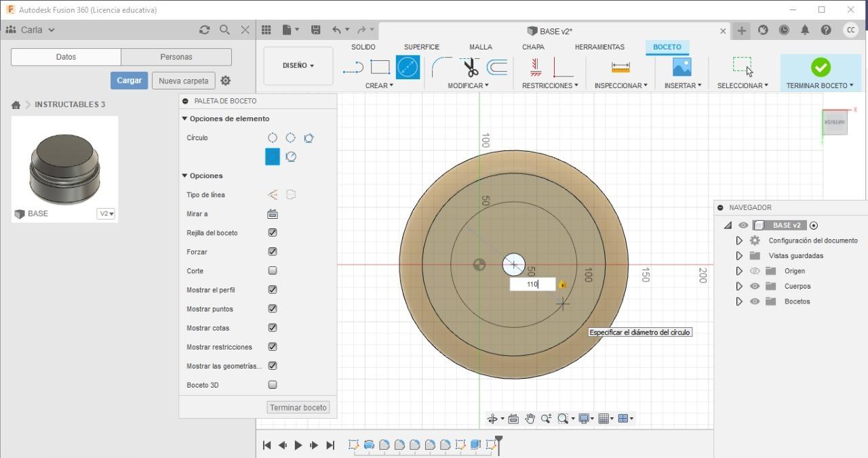Image resolution: width=868 pixels, height=458 pixels.
Task: Click the diameter input field
Action: 532,285
